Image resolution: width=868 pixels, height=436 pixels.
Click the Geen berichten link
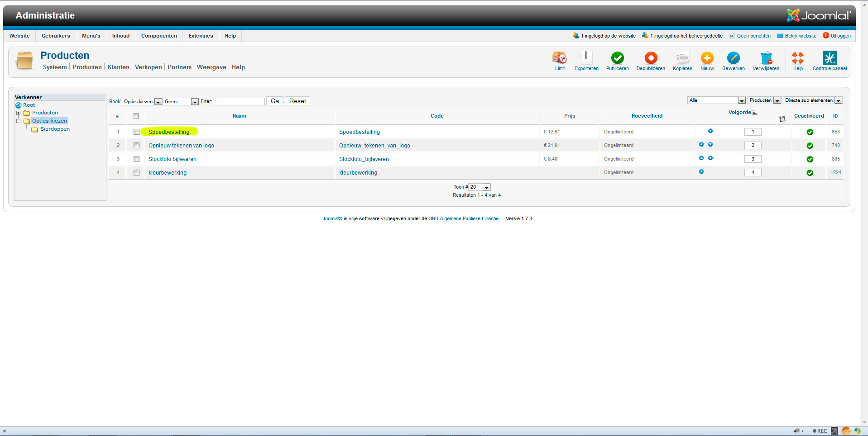[x=753, y=36]
